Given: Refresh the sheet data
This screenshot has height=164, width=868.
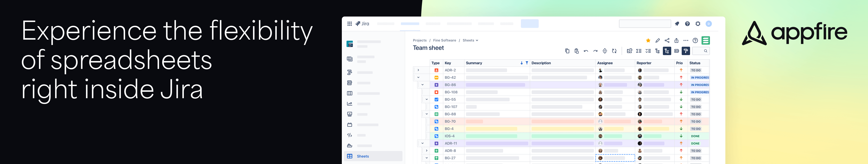Looking at the screenshot, I should pos(614,51).
